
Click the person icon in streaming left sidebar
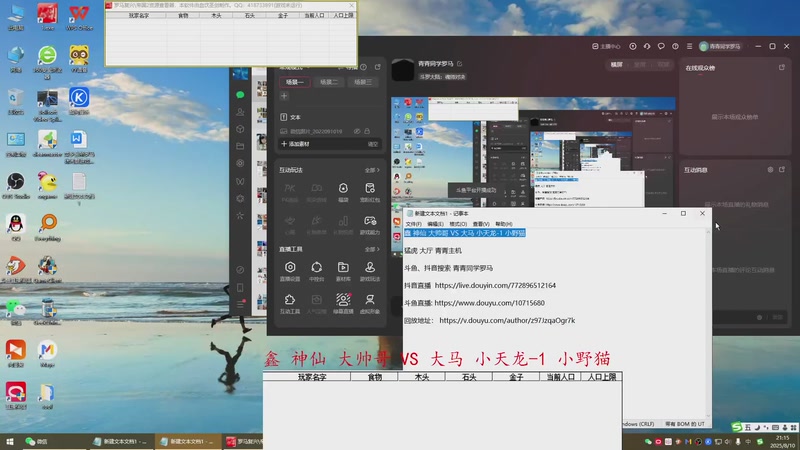pos(240,112)
